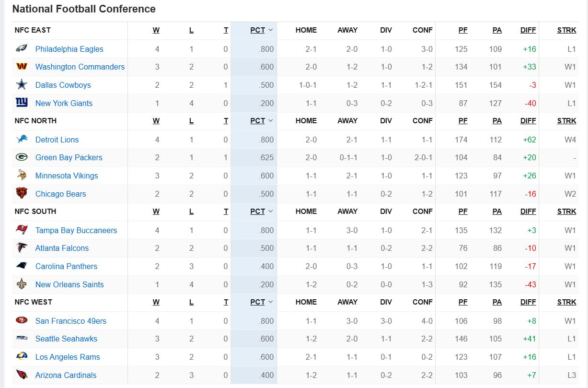Click the Minnesota Vikings logo icon
The width and height of the screenshot is (588, 388).
[22, 176]
